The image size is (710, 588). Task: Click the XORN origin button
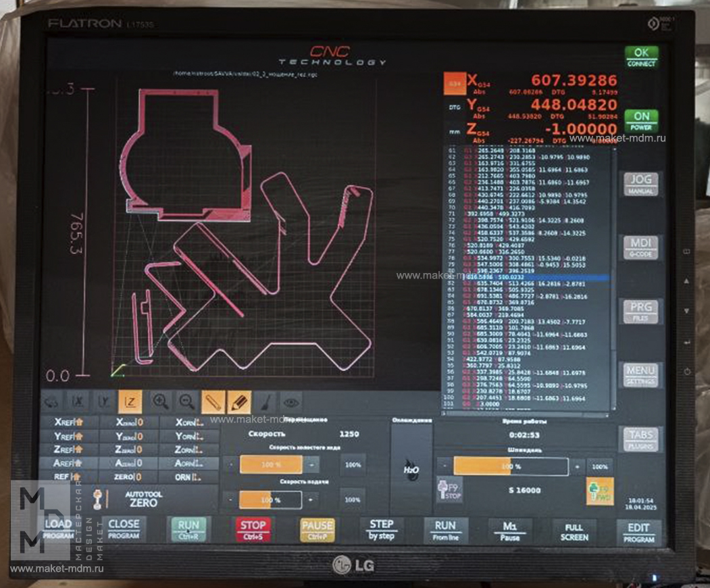tap(189, 422)
